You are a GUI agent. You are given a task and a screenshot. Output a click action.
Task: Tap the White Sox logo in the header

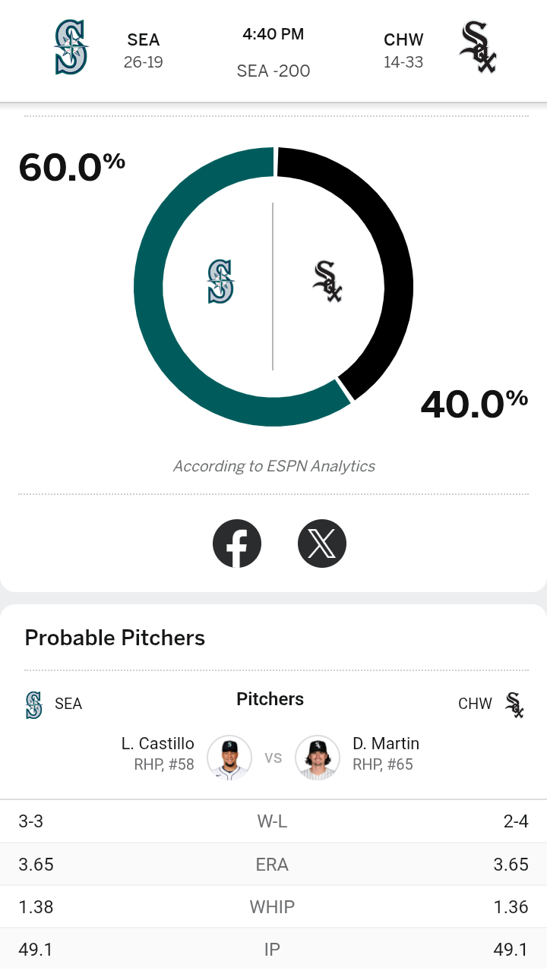pos(478,47)
